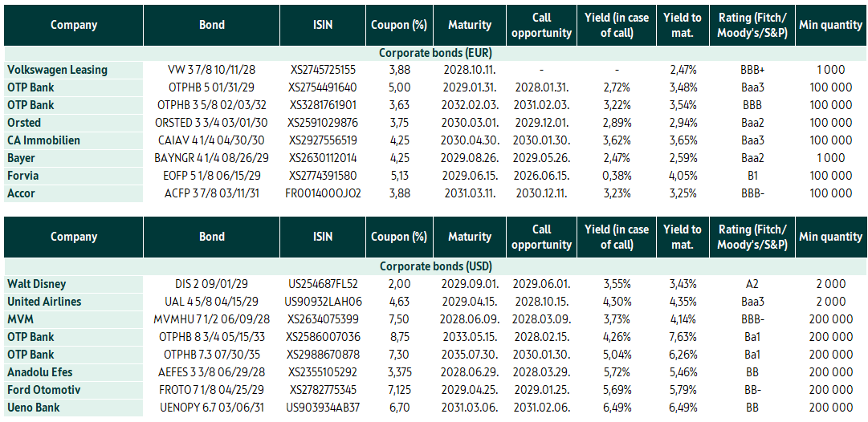Select bond 'MVMHU 7 1/2 06/09/28'
868x422 pixels.
coord(211,319)
